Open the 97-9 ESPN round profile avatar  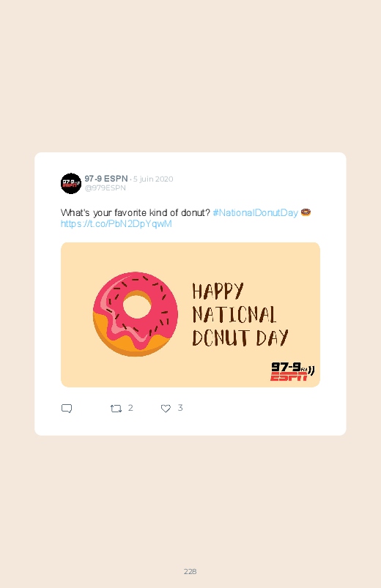pyautogui.click(x=71, y=183)
